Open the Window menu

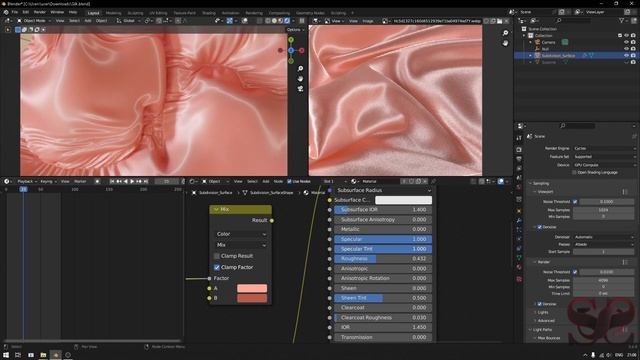[x=57, y=12]
